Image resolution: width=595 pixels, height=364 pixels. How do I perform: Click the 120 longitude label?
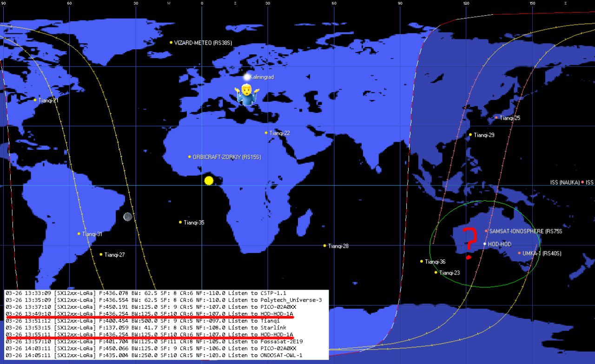466,3
